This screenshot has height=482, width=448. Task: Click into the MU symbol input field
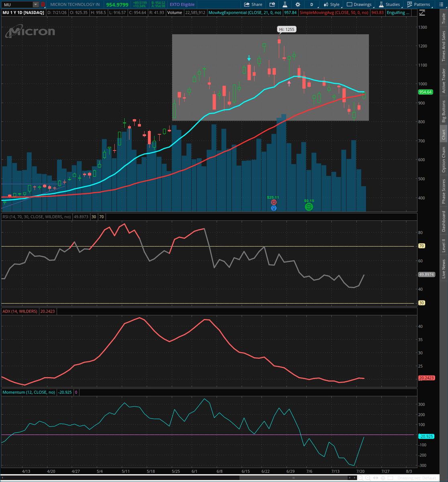(17, 4)
